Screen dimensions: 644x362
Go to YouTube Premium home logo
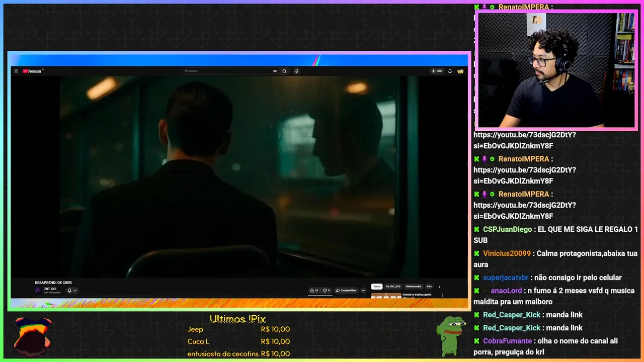(x=32, y=71)
